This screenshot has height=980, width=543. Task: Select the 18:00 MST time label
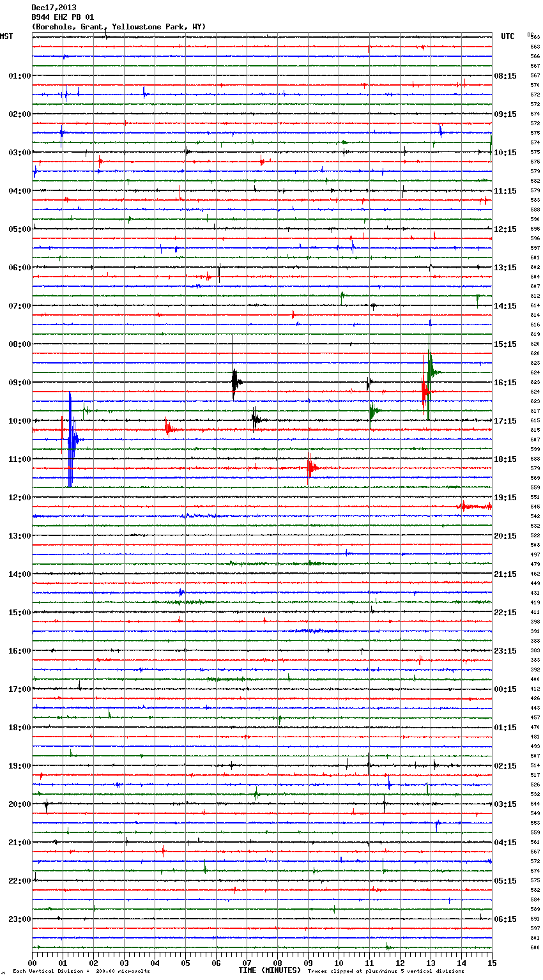click(20, 728)
